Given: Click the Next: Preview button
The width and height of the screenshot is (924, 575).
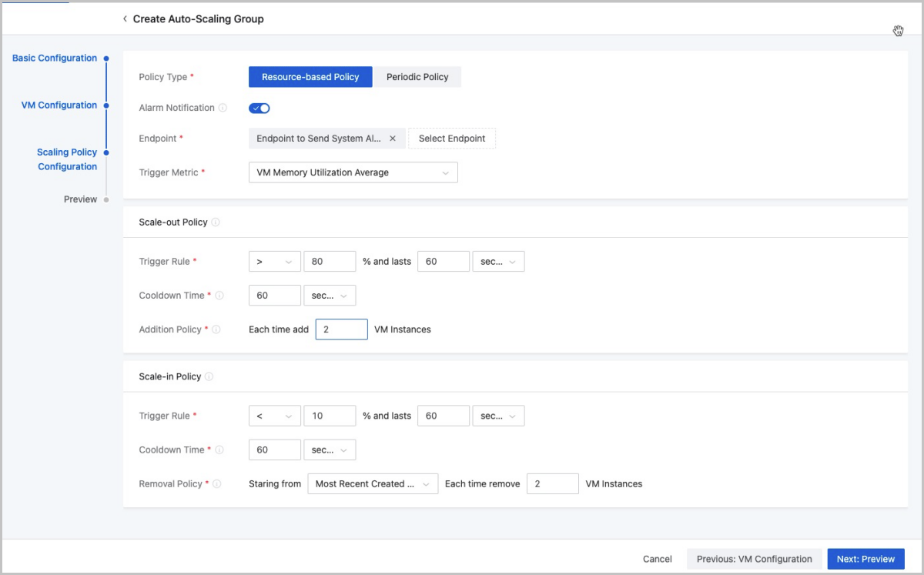Looking at the screenshot, I should point(865,559).
